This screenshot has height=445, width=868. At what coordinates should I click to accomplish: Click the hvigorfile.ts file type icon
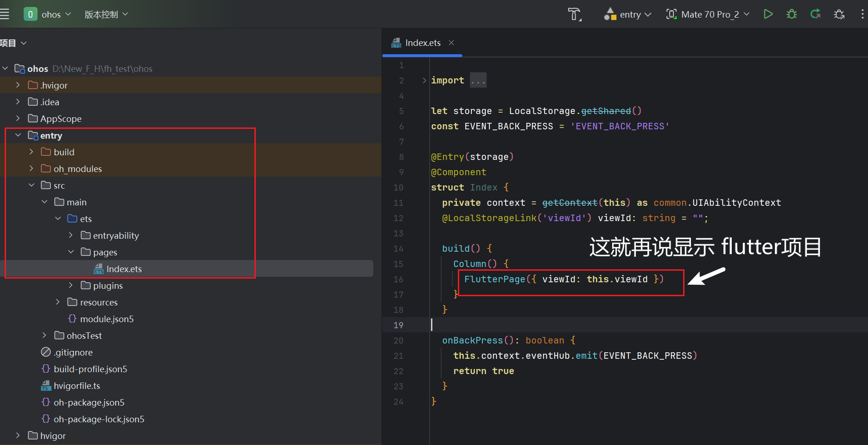46,386
